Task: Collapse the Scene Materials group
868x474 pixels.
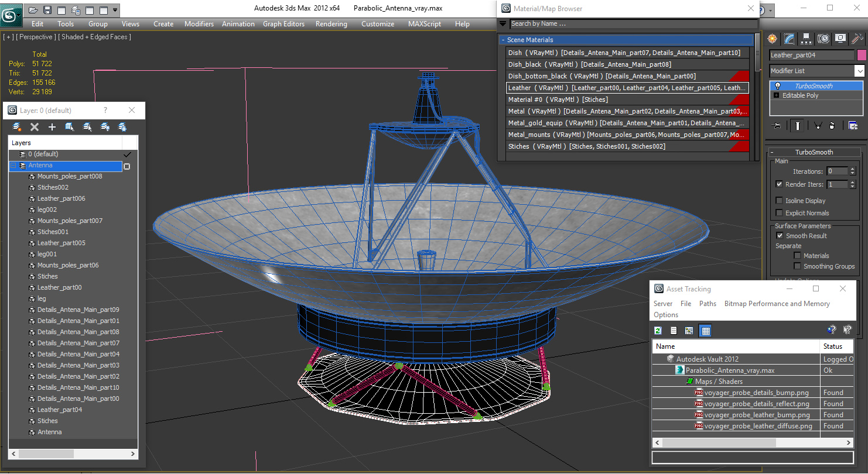Action: pyautogui.click(x=503, y=40)
